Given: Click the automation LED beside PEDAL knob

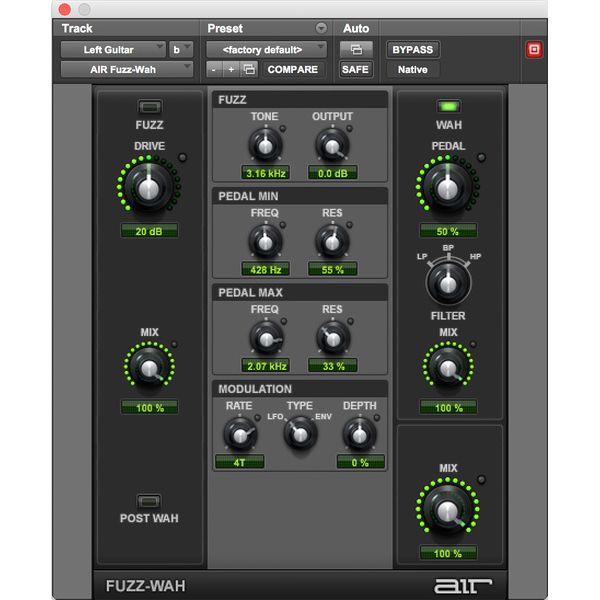Looking at the screenshot, I should click(x=481, y=157).
